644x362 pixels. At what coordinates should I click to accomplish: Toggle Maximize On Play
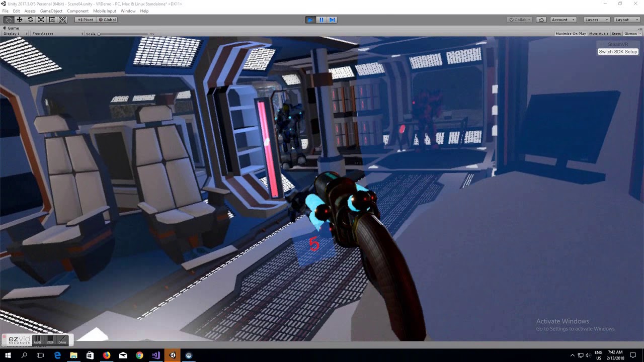571,34
